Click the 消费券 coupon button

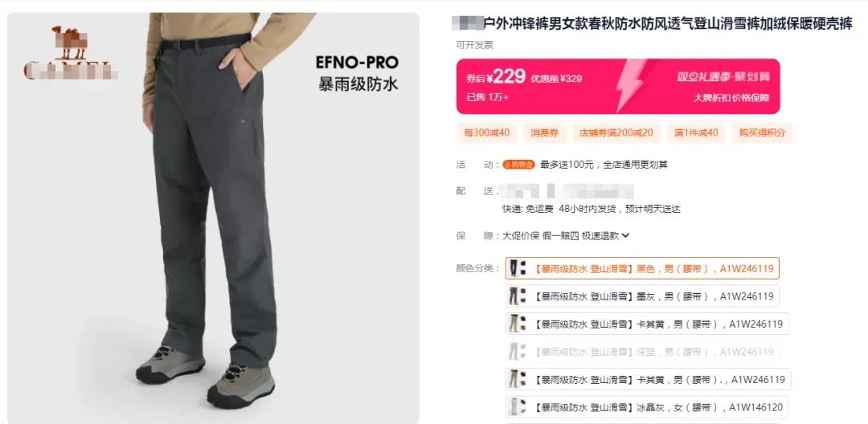[x=545, y=132]
